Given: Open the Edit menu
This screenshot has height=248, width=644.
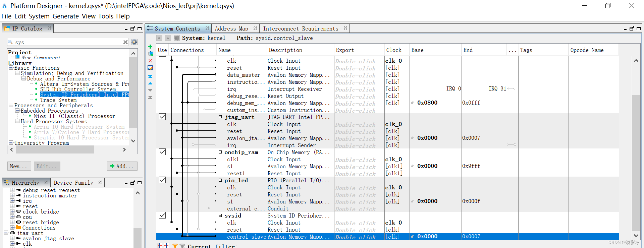Looking at the screenshot, I should tap(20, 16).
